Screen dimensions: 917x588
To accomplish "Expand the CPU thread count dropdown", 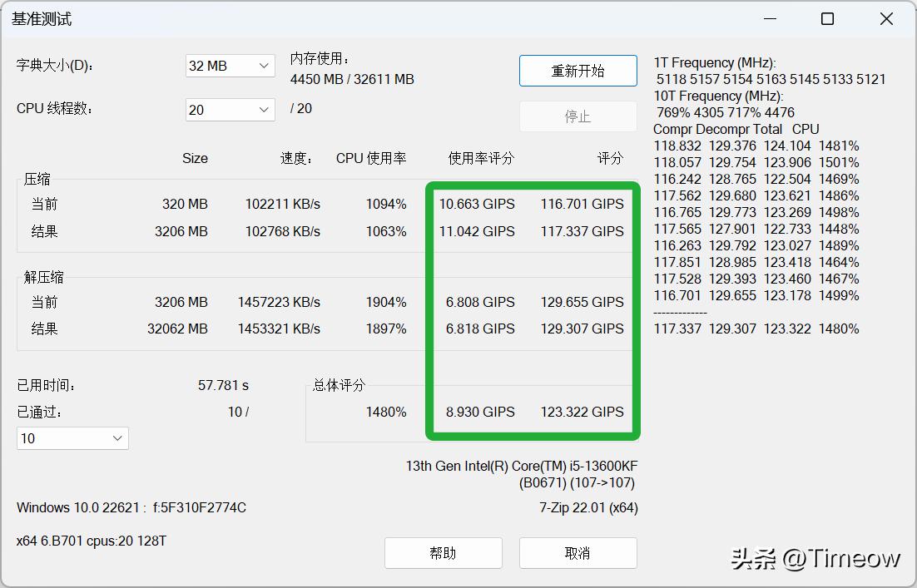I will pos(230,109).
